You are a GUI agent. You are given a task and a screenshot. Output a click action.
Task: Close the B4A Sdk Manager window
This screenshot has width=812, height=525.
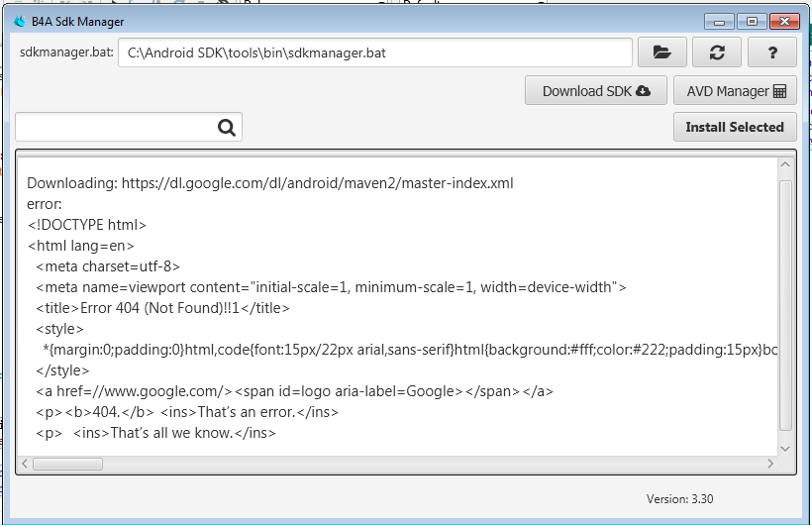pos(782,21)
